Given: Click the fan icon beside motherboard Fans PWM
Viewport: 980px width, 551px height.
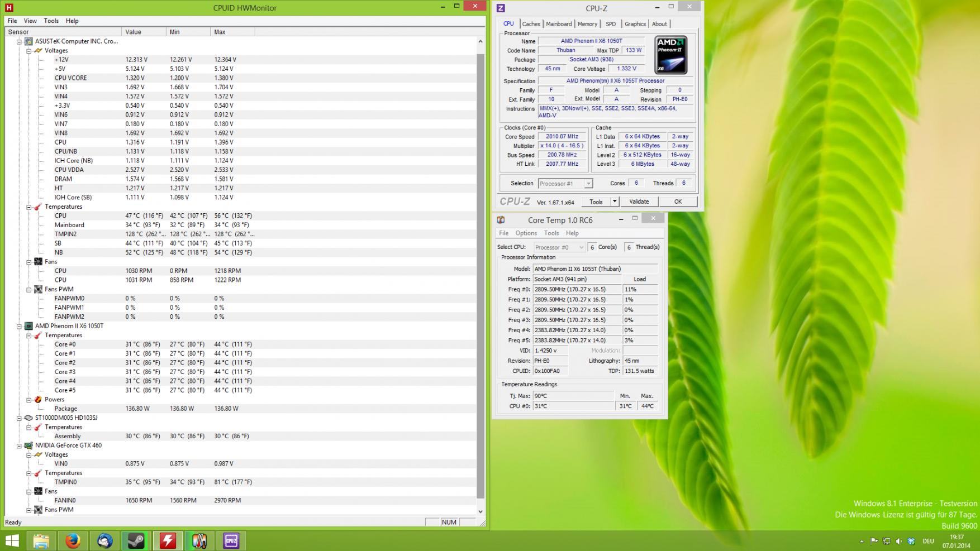Looking at the screenshot, I should point(38,290).
